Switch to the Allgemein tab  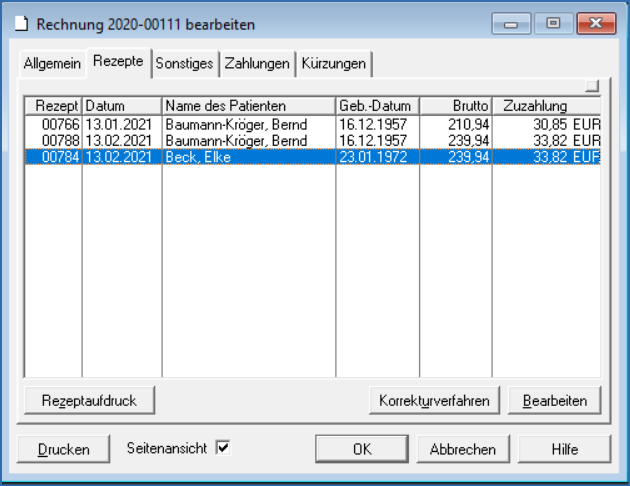[x=52, y=64]
